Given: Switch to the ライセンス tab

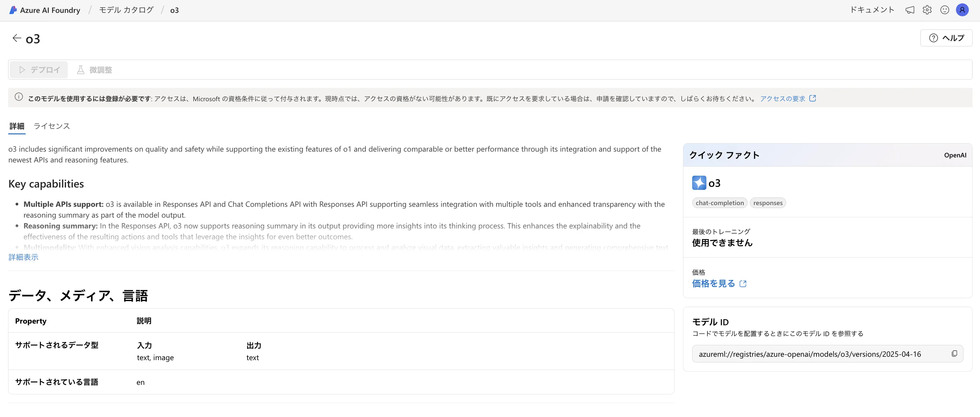Looking at the screenshot, I should point(52,126).
